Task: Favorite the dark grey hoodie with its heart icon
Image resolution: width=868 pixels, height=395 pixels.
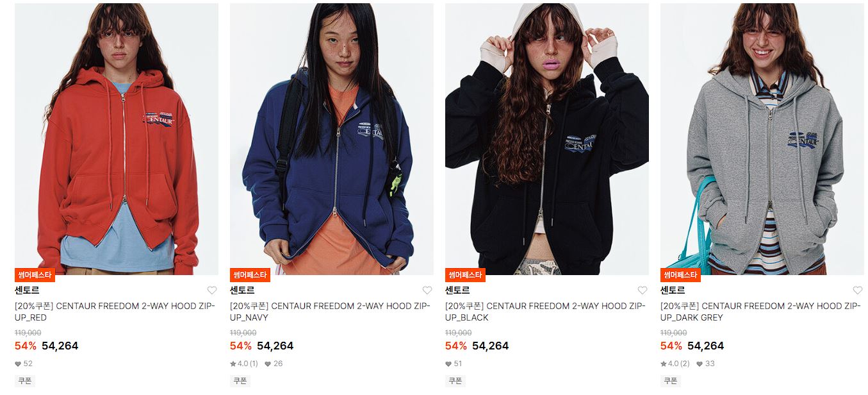Action: pyautogui.click(x=858, y=290)
